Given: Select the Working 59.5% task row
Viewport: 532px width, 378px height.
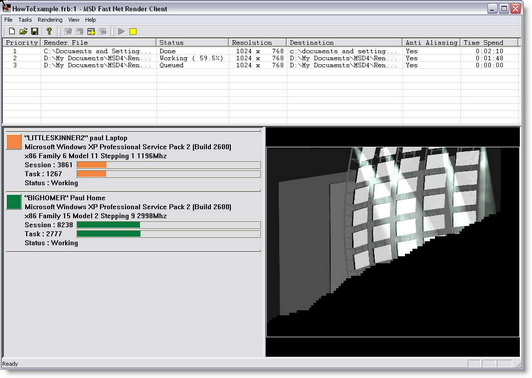Looking at the screenshot, I should pos(261,58).
